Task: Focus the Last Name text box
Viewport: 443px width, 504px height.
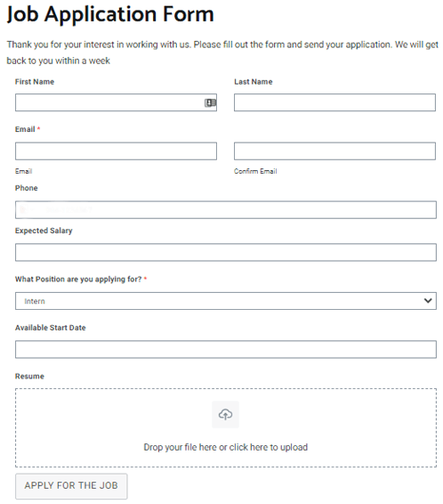Action: point(334,102)
